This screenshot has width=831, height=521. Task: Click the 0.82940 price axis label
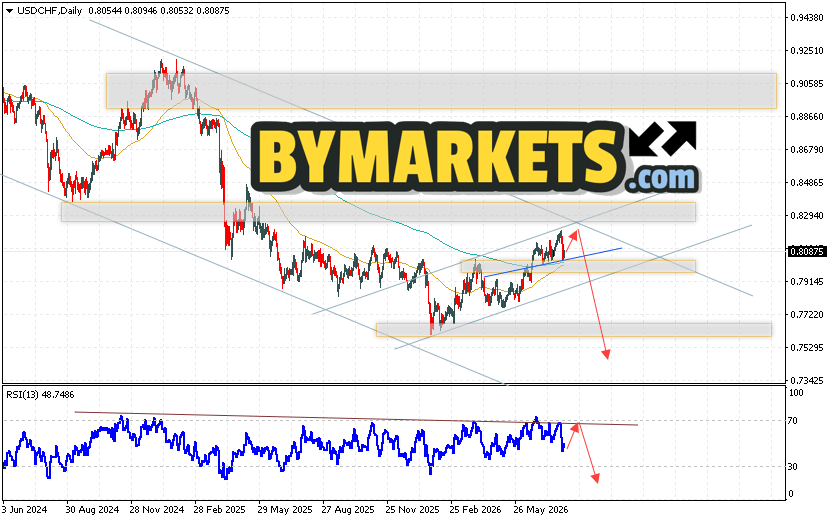tap(807, 216)
